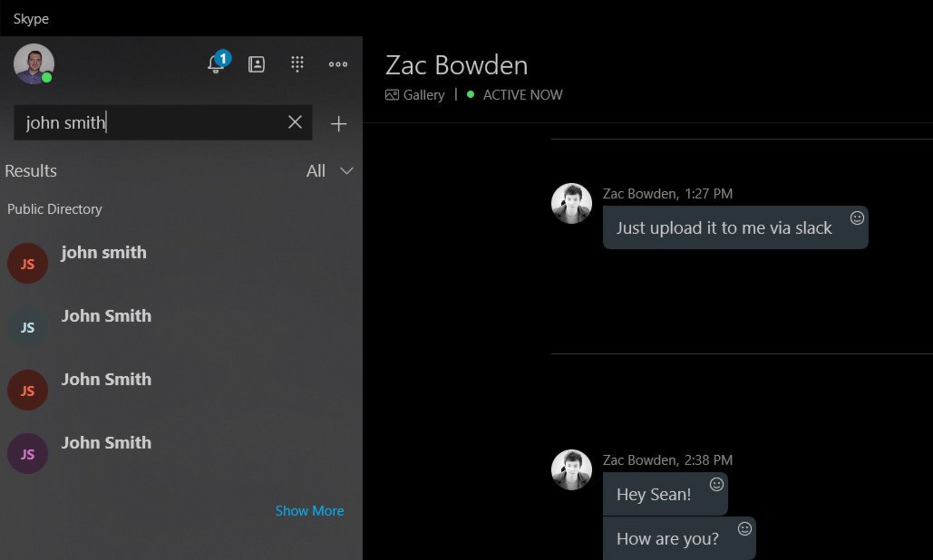Open the notifications bell icon
933x560 pixels.
click(x=217, y=64)
